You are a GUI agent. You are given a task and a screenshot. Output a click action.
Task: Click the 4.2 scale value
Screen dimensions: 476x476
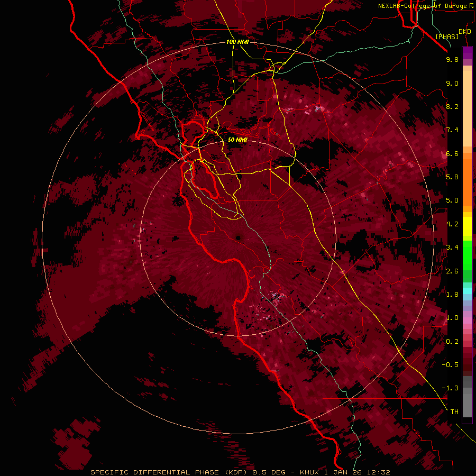coord(452,224)
